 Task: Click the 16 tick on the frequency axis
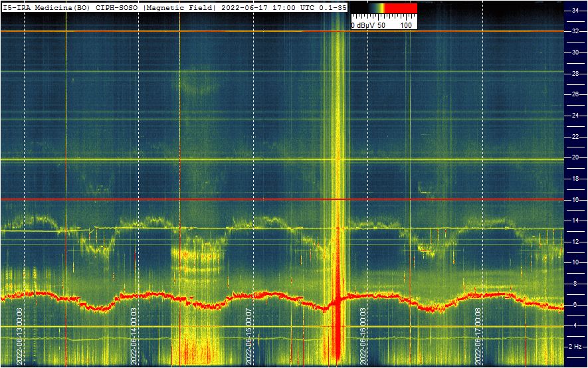[575, 199]
